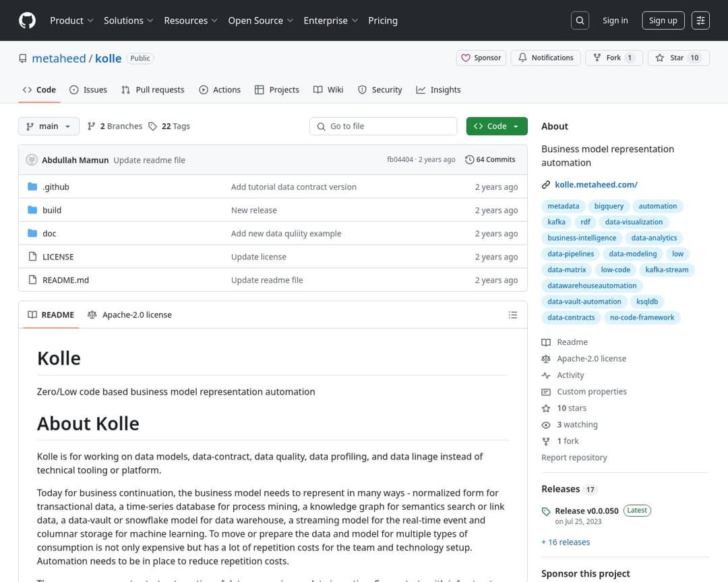Open the metaheed owner link
The image size is (728, 582).
point(59,59)
